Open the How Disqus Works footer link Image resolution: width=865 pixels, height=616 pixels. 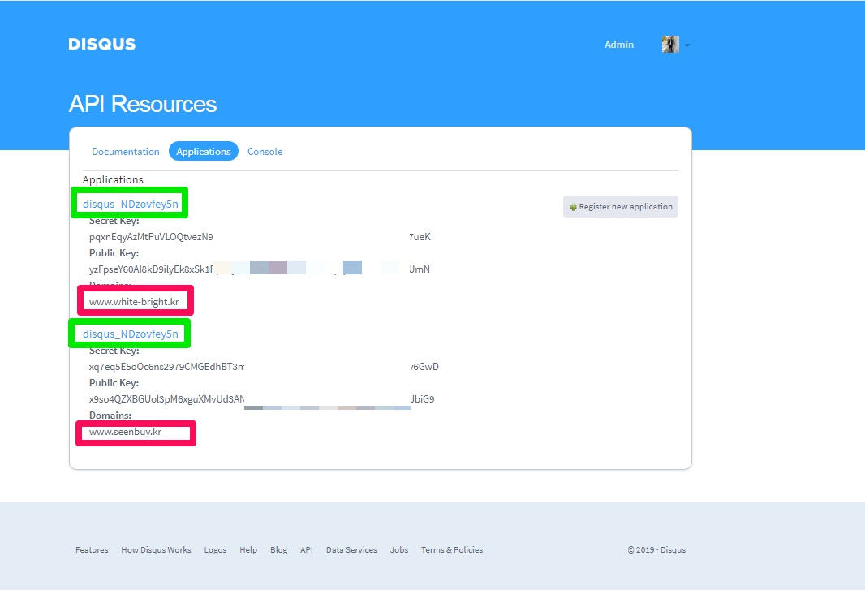(156, 550)
